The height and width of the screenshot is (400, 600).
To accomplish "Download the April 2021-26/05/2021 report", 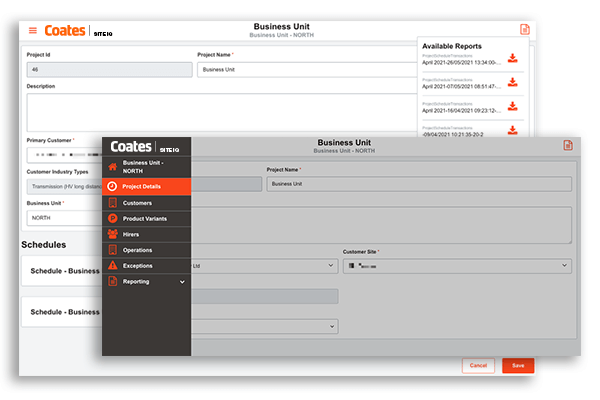I will click(512, 58).
